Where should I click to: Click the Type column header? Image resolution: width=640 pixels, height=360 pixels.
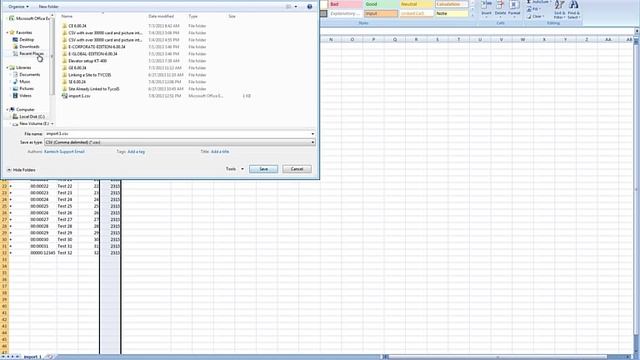[193, 16]
